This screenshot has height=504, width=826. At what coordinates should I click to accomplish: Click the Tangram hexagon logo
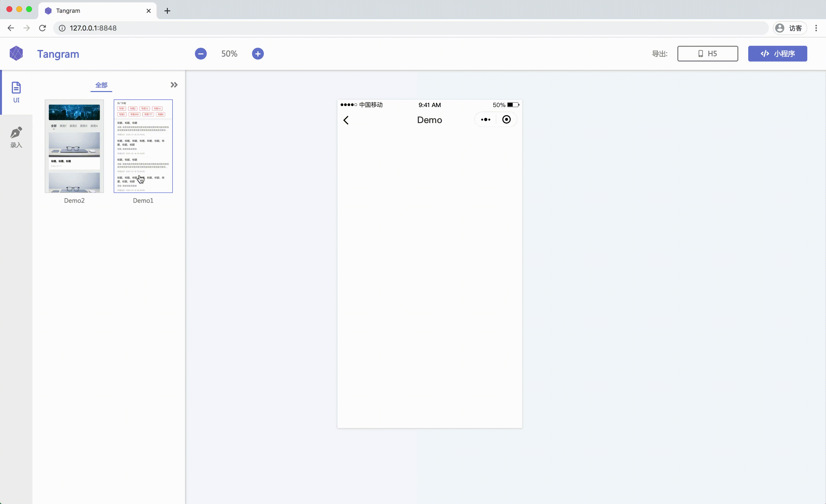click(x=16, y=54)
